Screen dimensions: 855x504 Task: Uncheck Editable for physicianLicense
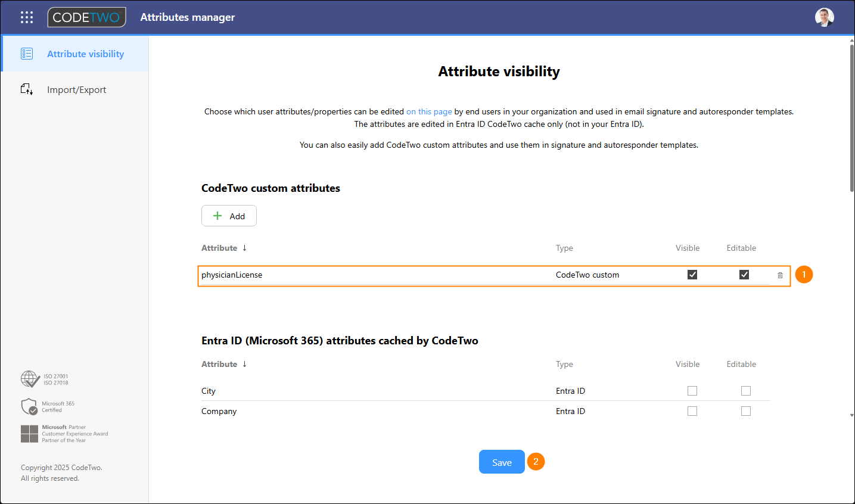(x=744, y=275)
